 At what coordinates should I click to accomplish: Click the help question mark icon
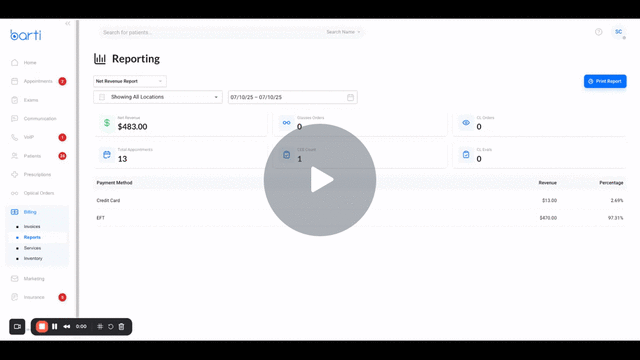click(598, 32)
